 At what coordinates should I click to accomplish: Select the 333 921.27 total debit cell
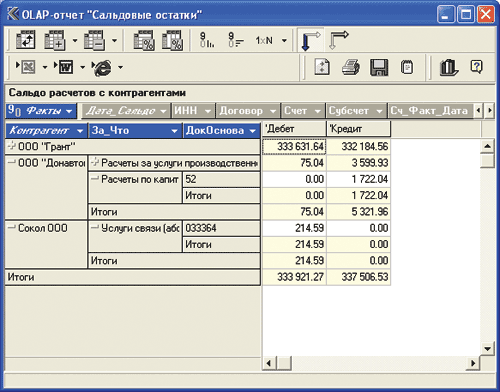tap(294, 277)
